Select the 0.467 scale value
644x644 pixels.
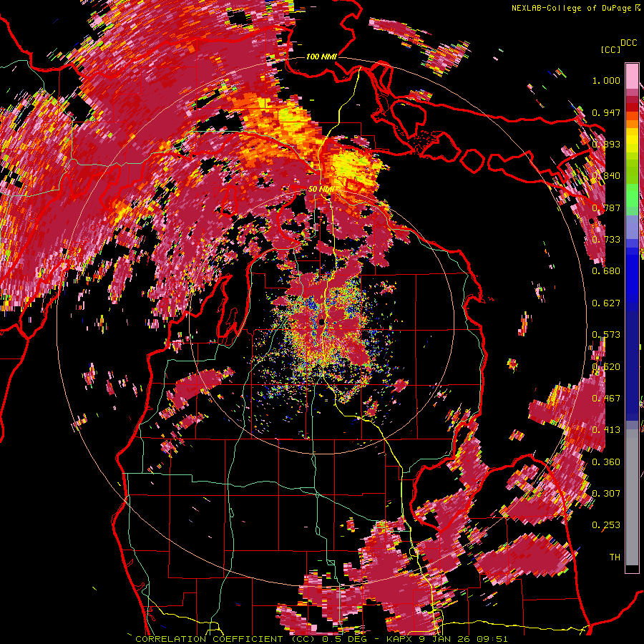(x=606, y=399)
